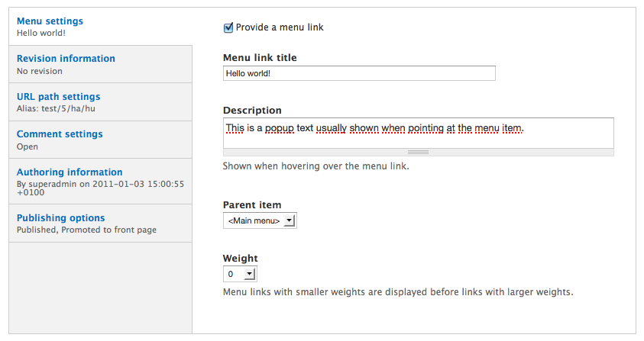Click the 'Provide a menu link' label text

(280, 27)
